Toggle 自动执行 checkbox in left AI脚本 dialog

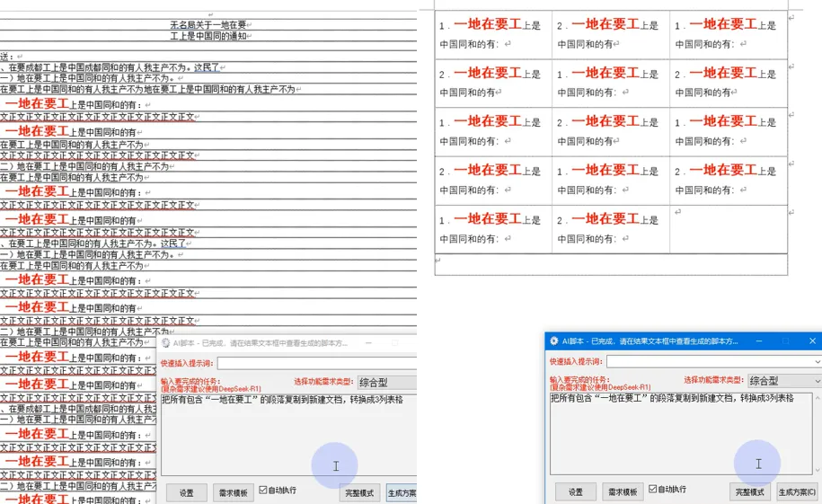coord(263,490)
